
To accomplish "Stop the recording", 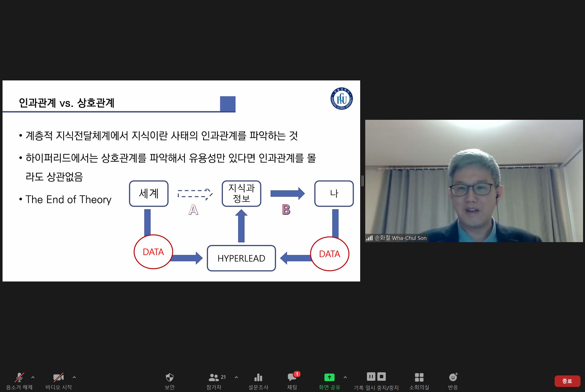I will coord(382,377).
